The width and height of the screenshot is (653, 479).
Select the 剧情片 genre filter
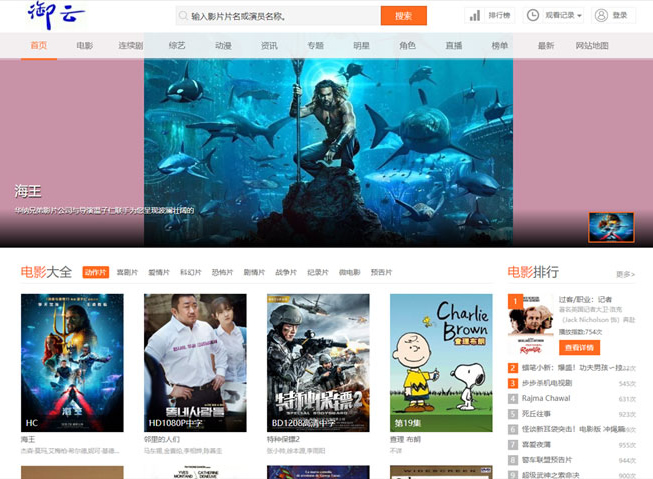coord(254,272)
